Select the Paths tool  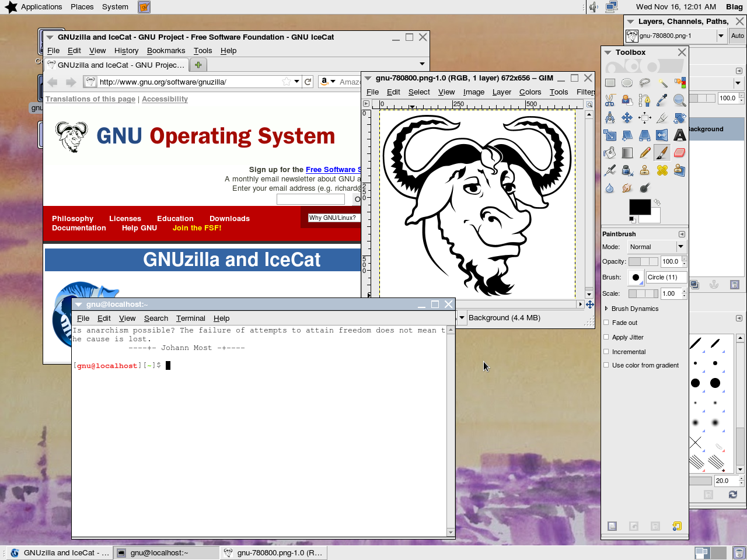pos(644,100)
